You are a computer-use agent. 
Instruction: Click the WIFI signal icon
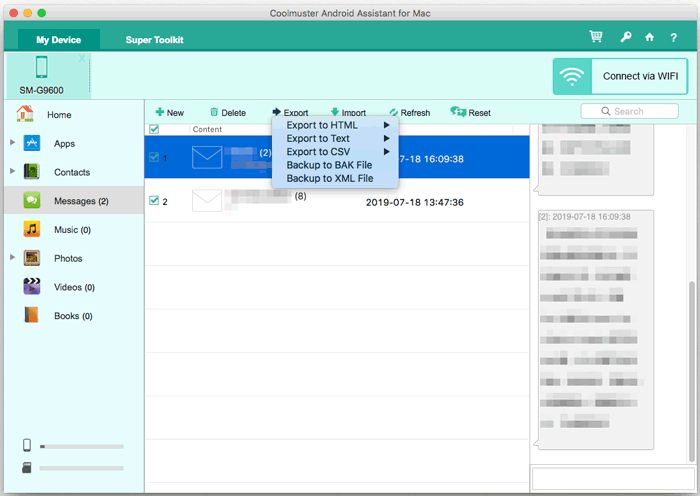(572, 76)
